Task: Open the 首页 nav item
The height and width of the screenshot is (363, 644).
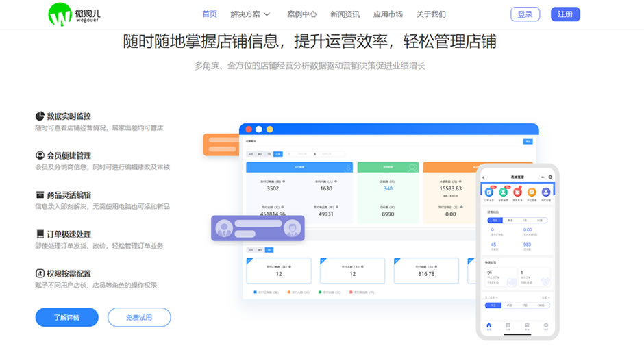Action: [x=210, y=14]
